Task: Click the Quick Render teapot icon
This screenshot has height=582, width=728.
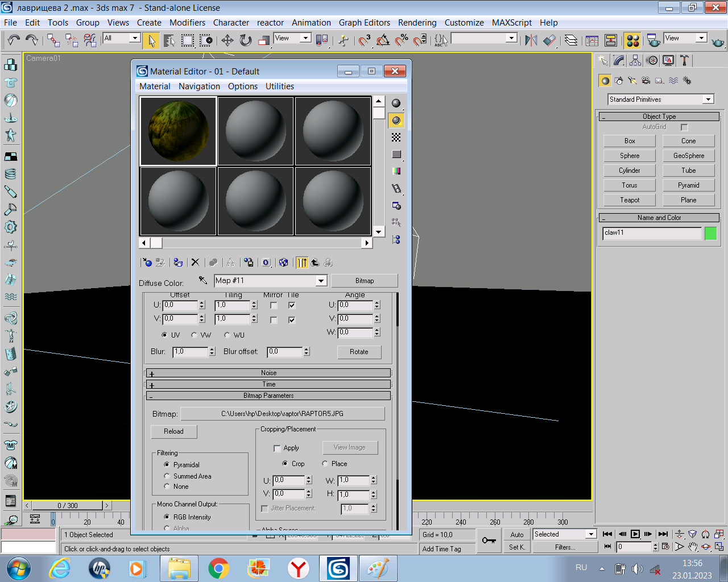Action: pyautogui.click(x=718, y=41)
